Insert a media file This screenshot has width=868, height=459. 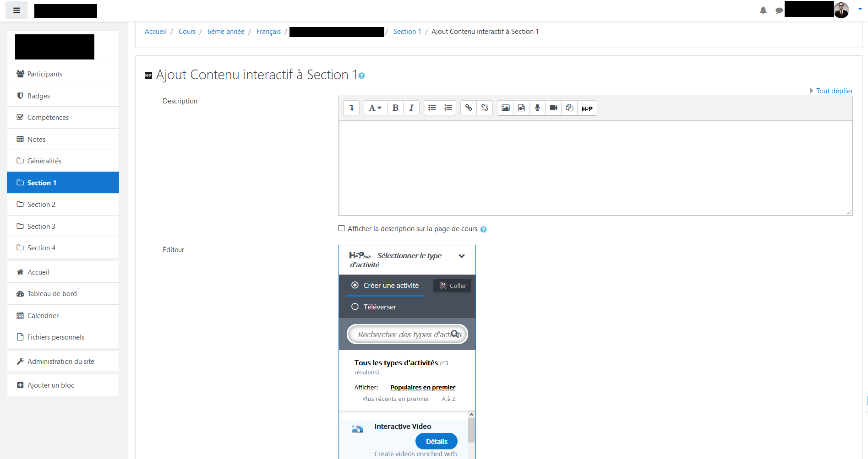521,108
